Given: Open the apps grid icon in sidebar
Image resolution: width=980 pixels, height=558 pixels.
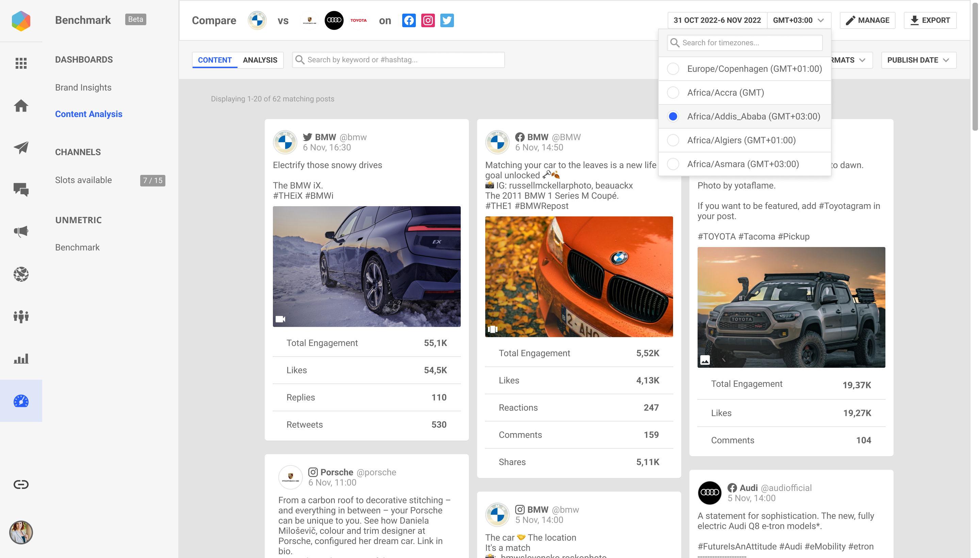Looking at the screenshot, I should [x=21, y=63].
